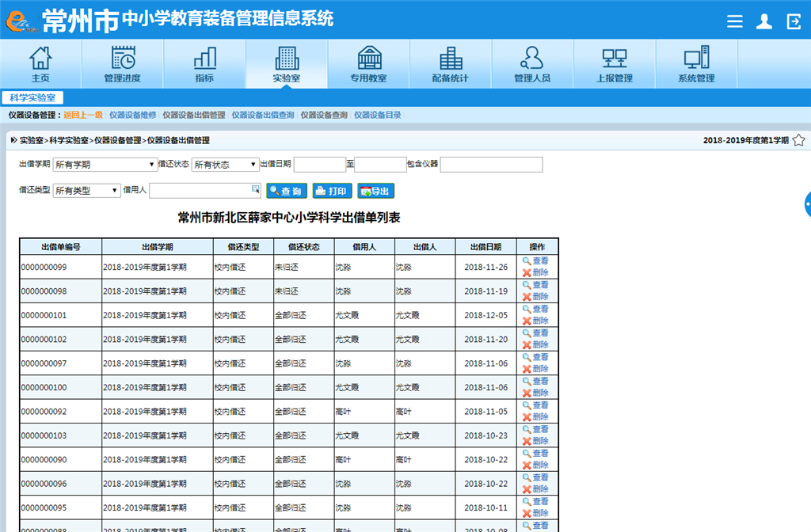View loan record 0000000098
This screenshot has height=532, width=811.
536,285
